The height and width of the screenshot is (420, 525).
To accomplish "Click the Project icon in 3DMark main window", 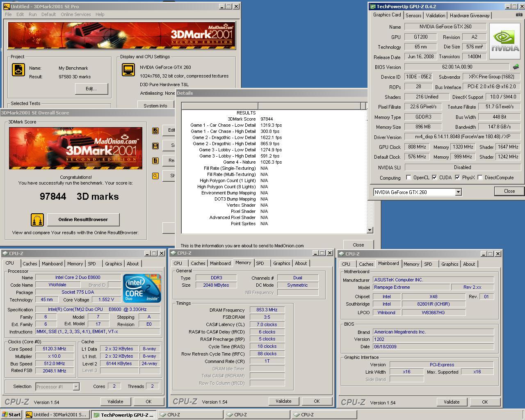I will point(18,70).
